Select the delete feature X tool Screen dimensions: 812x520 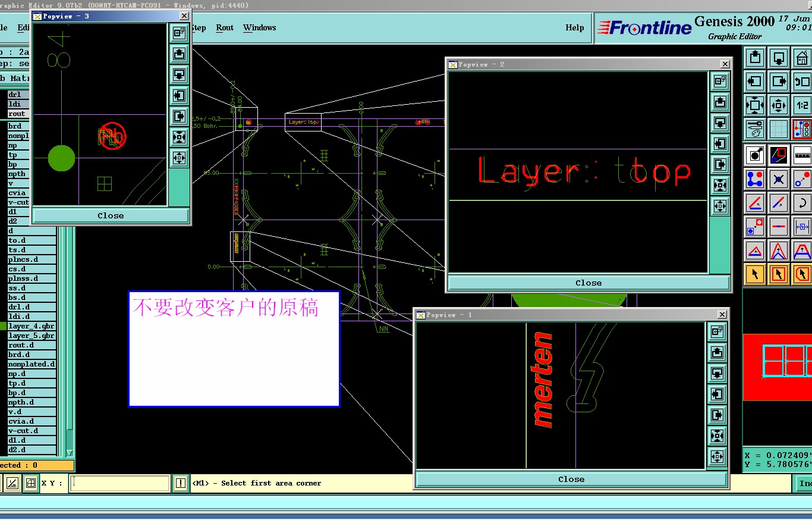[x=779, y=178]
